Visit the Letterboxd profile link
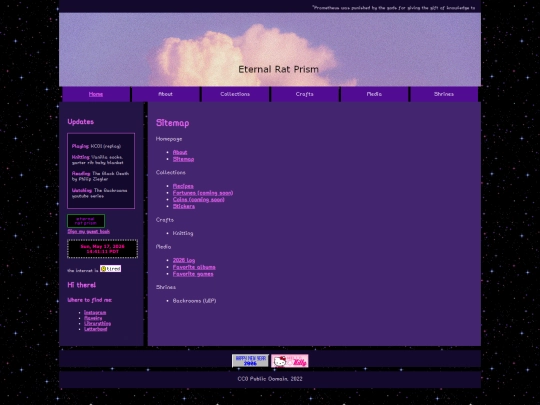Screen dimensions: 540x405 click(95, 329)
